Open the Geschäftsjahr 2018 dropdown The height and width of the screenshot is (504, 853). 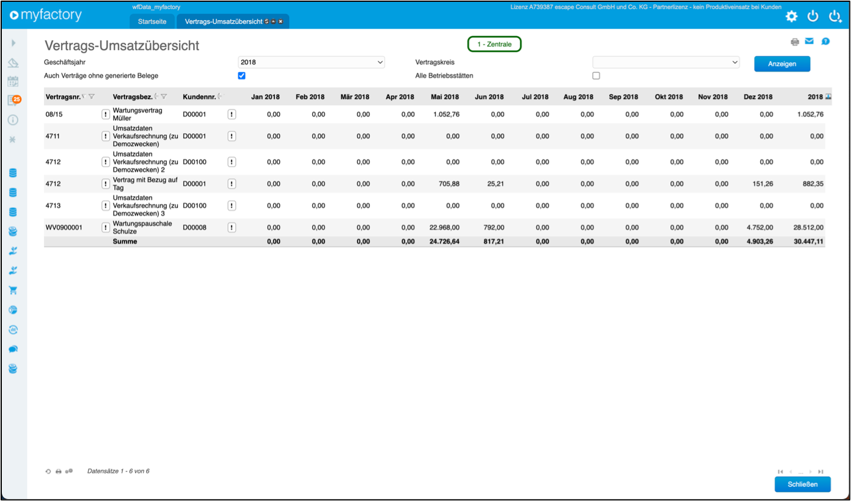[311, 62]
